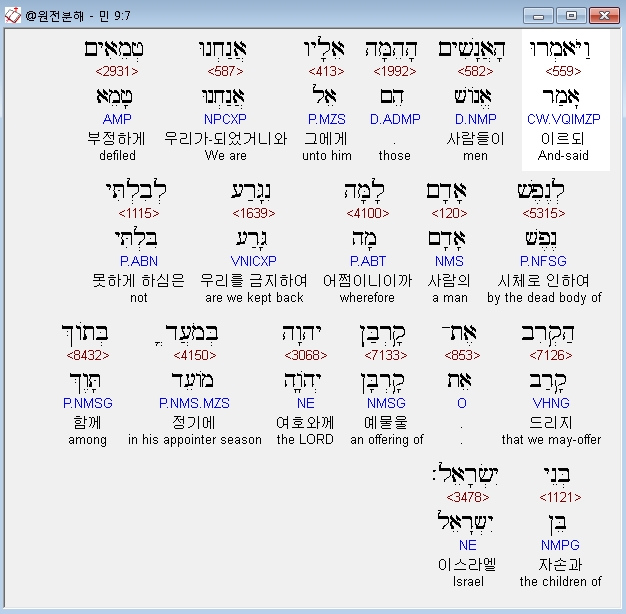This screenshot has height=614, width=626.
Task: Close the 원전분해 window
Action: click(x=604, y=16)
